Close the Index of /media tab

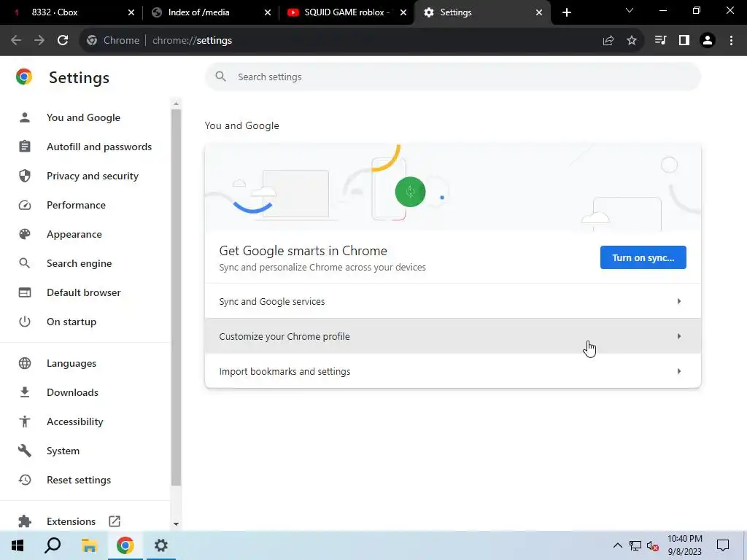point(267,12)
